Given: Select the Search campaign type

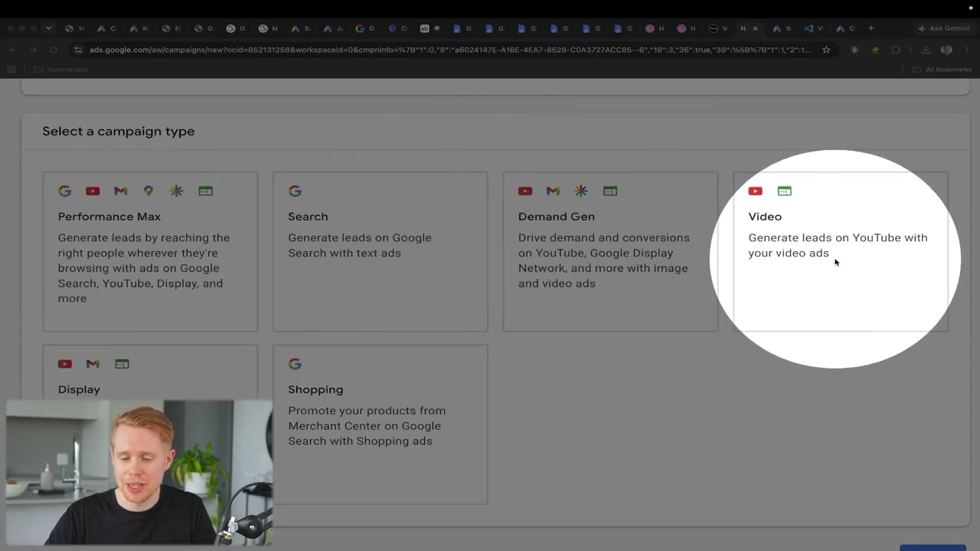Looking at the screenshot, I should 381,252.
